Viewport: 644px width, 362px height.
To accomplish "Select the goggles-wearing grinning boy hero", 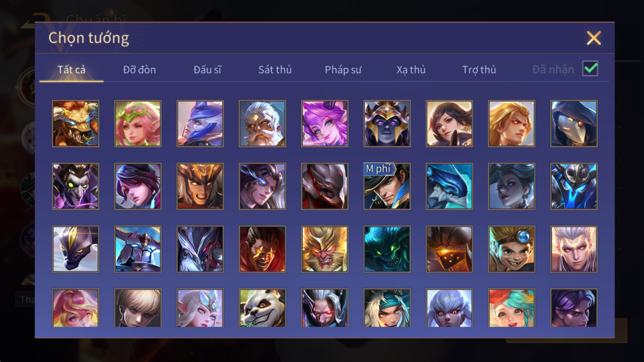I will (x=511, y=249).
